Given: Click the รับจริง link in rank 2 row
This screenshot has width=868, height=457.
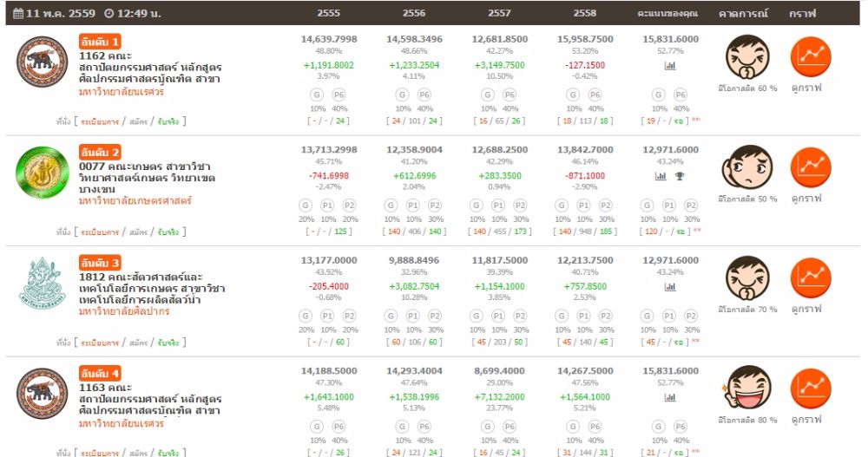Looking at the screenshot, I should tap(168, 232).
